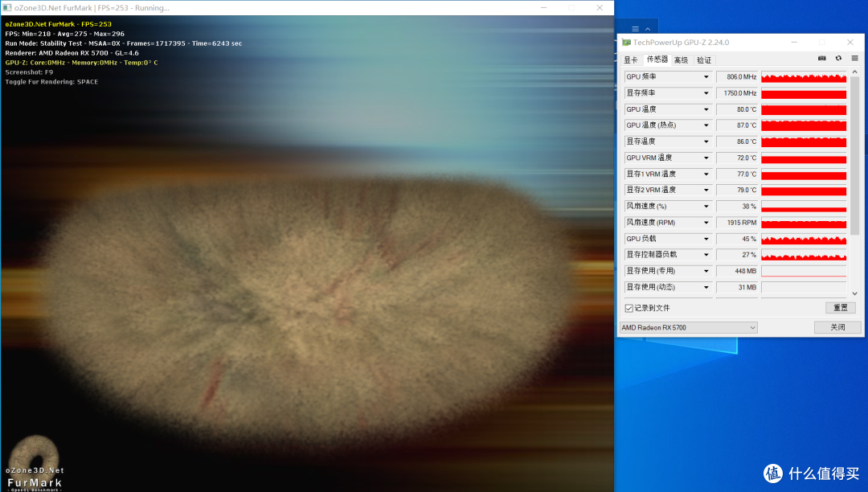Minimize the GPU-Z window
The image size is (868, 492).
coord(794,42)
